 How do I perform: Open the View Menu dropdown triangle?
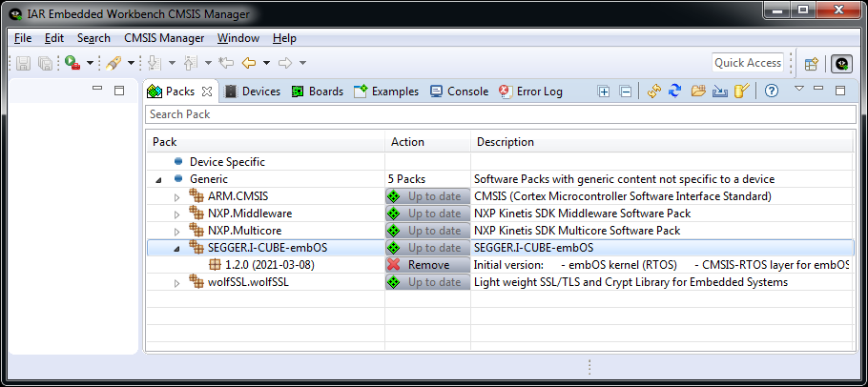coord(799,91)
